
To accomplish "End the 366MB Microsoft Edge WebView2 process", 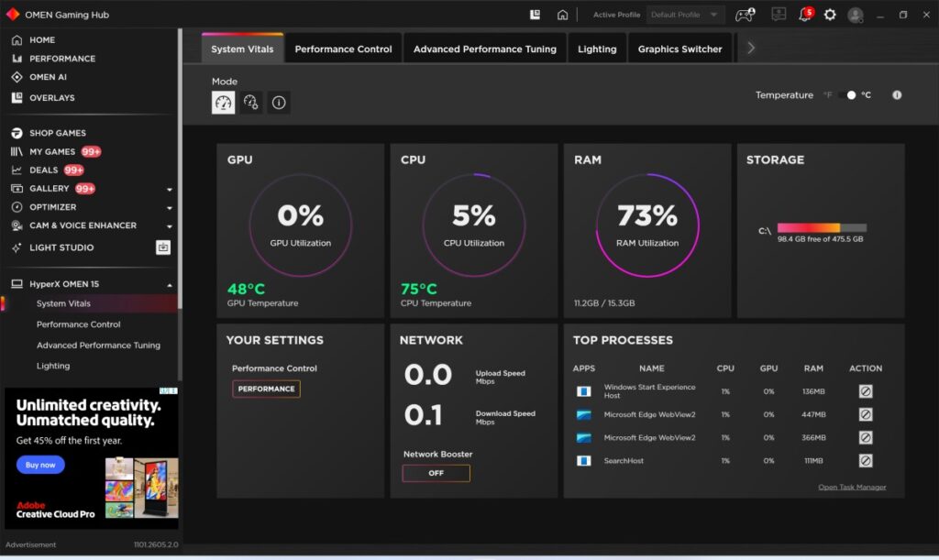I will click(x=866, y=438).
